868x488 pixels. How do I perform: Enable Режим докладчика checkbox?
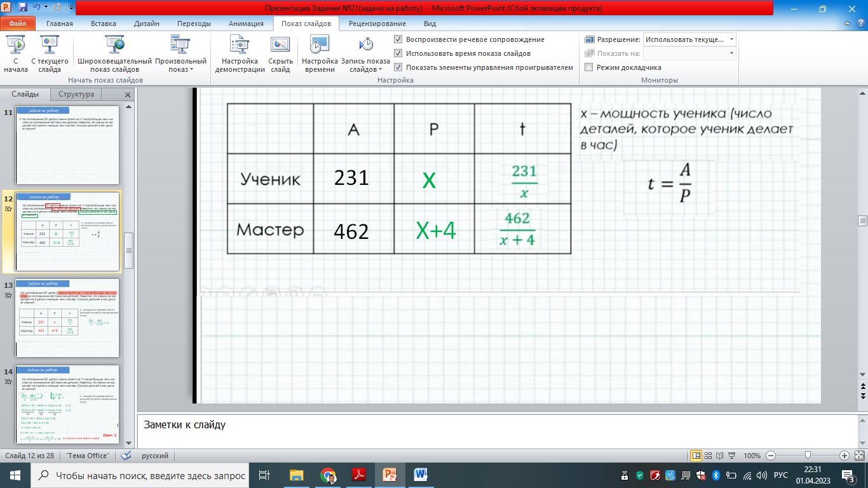[588, 67]
